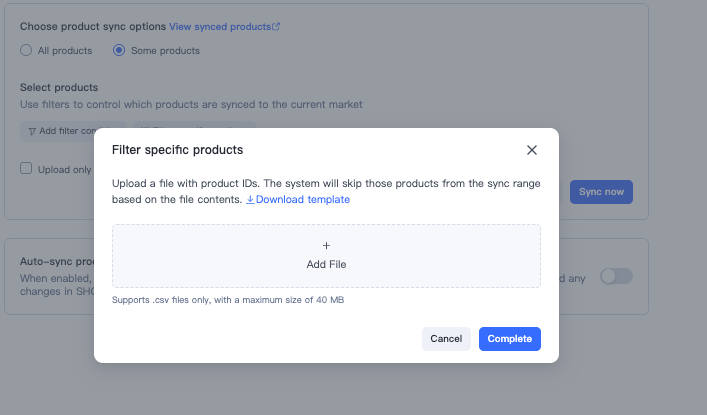
Task: Click the "Add File" text label
Action: 326,264
